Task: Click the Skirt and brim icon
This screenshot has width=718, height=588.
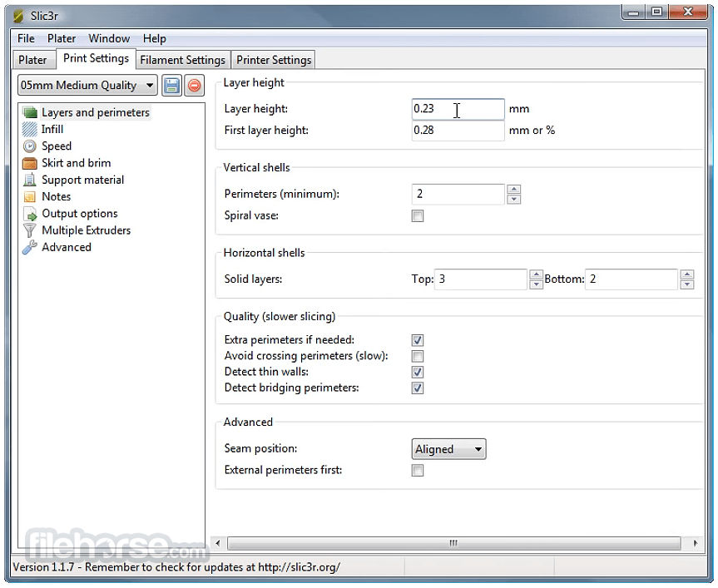Action: 30,163
